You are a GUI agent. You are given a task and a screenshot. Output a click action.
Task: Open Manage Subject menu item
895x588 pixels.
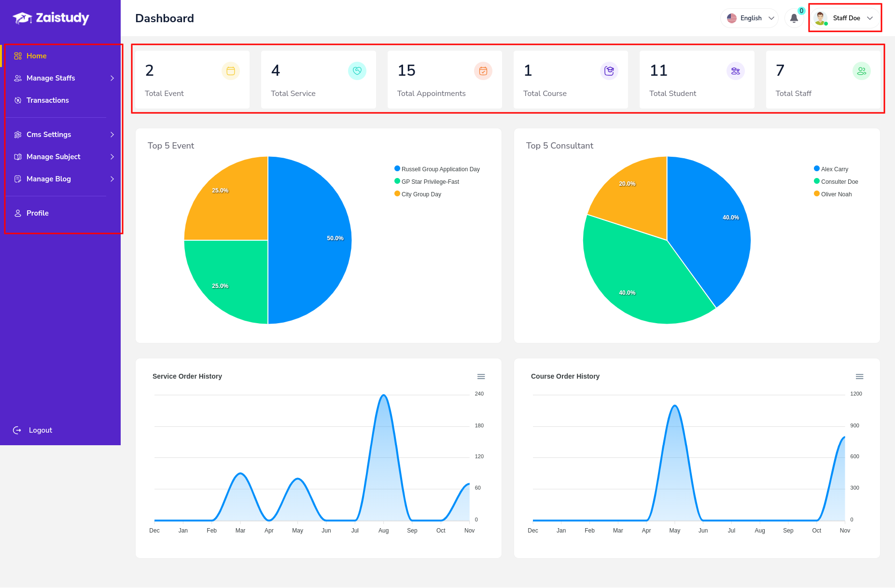click(60, 157)
